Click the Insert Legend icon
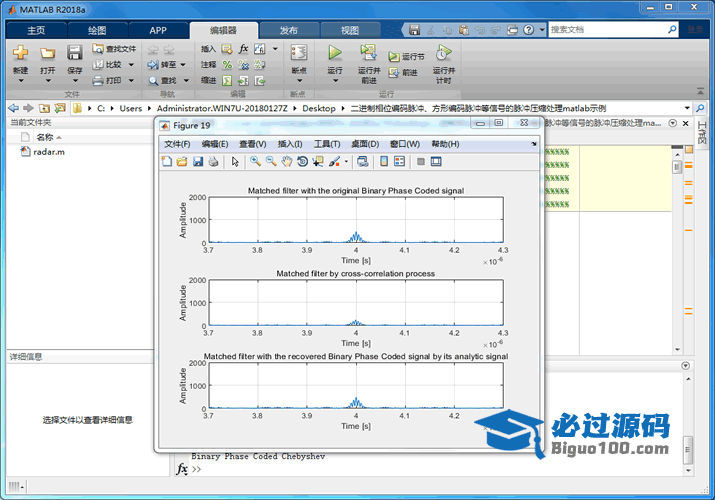This screenshot has width=715, height=500. (400, 161)
